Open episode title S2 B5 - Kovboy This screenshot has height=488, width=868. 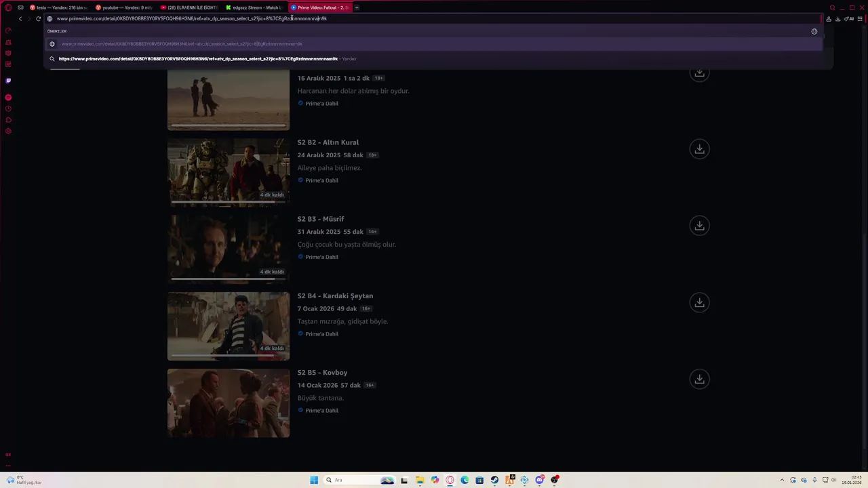click(322, 372)
